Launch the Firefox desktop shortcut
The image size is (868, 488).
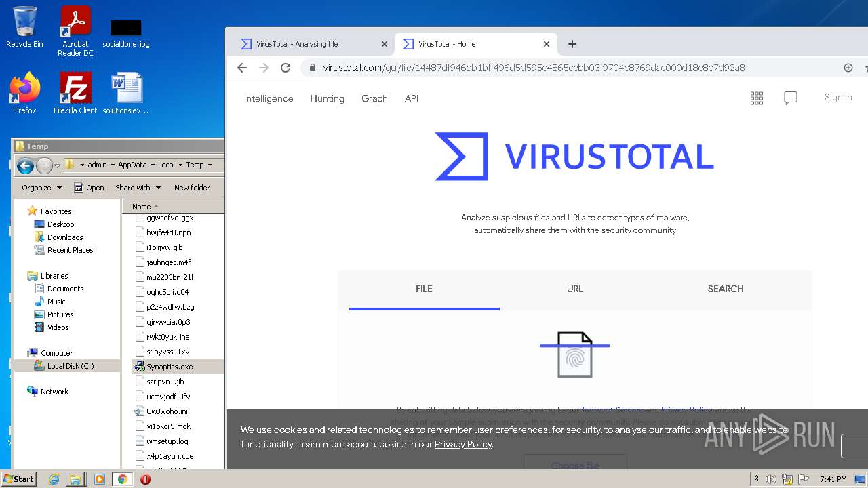pyautogui.click(x=24, y=94)
